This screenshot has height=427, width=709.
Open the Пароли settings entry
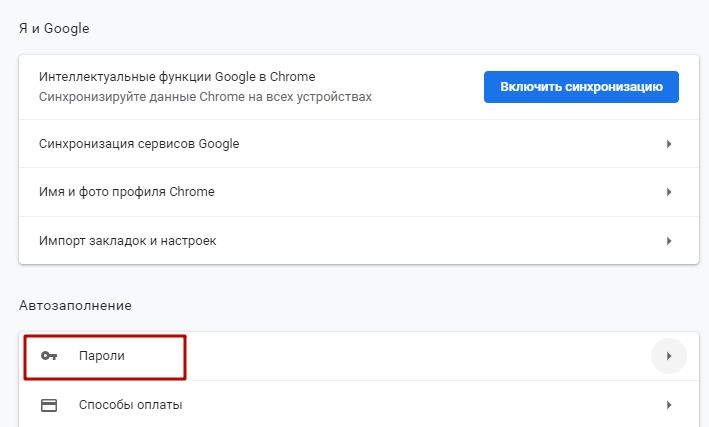[103, 356]
